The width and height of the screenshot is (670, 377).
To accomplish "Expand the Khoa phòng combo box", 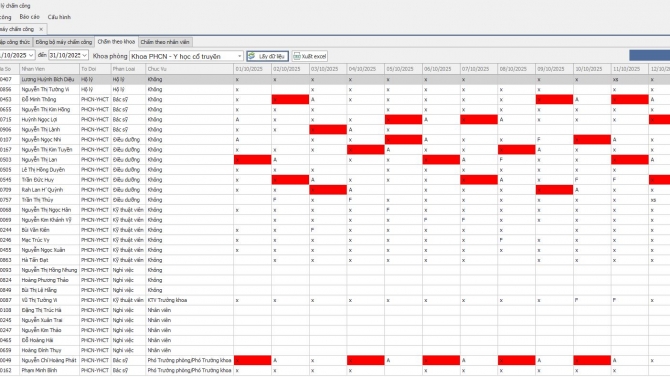I will click(x=239, y=56).
